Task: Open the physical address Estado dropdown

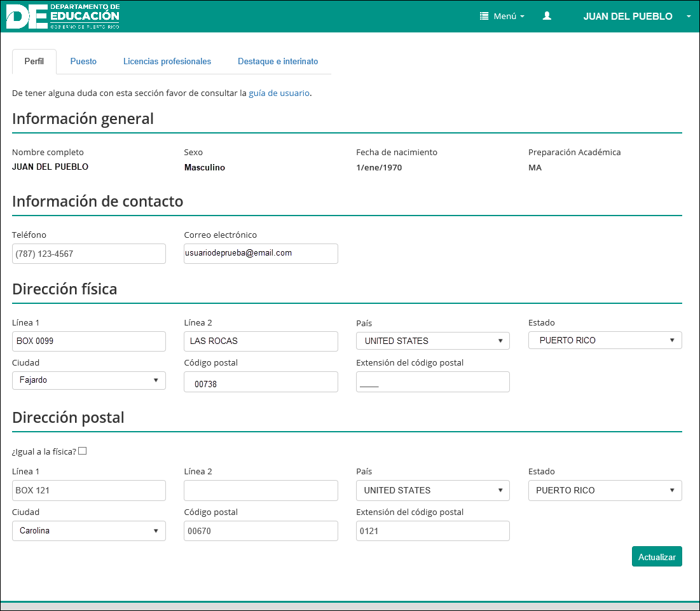Action: click(x=605, y=340)
